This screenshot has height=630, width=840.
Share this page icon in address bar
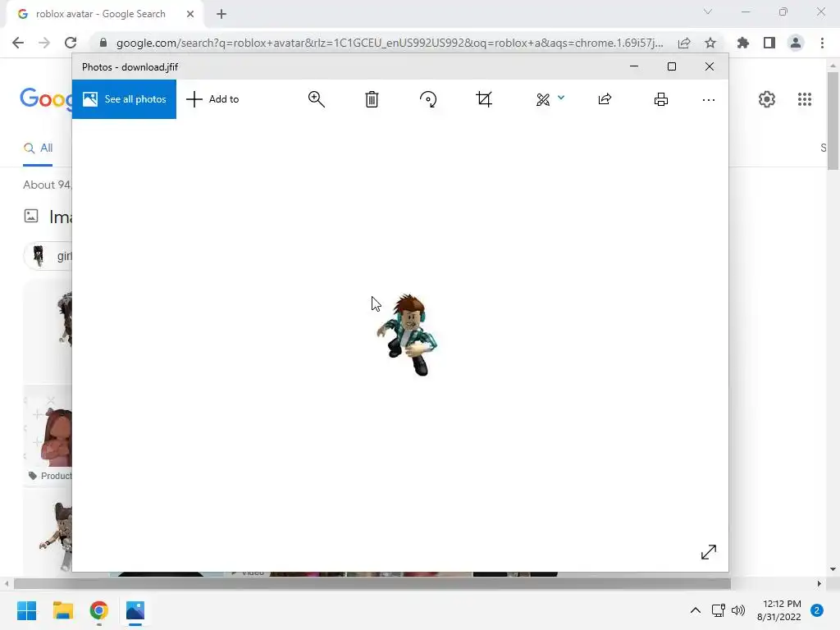[684, 43]
